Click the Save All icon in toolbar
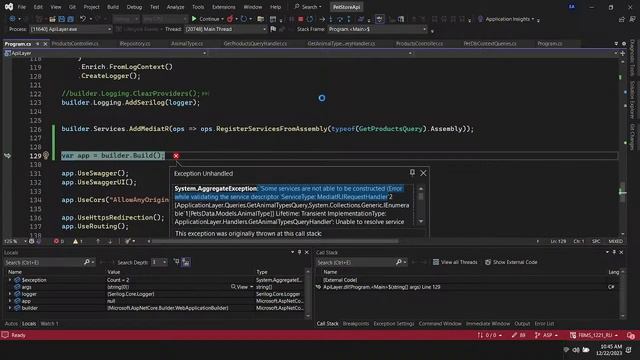 [x=70, y=19]
